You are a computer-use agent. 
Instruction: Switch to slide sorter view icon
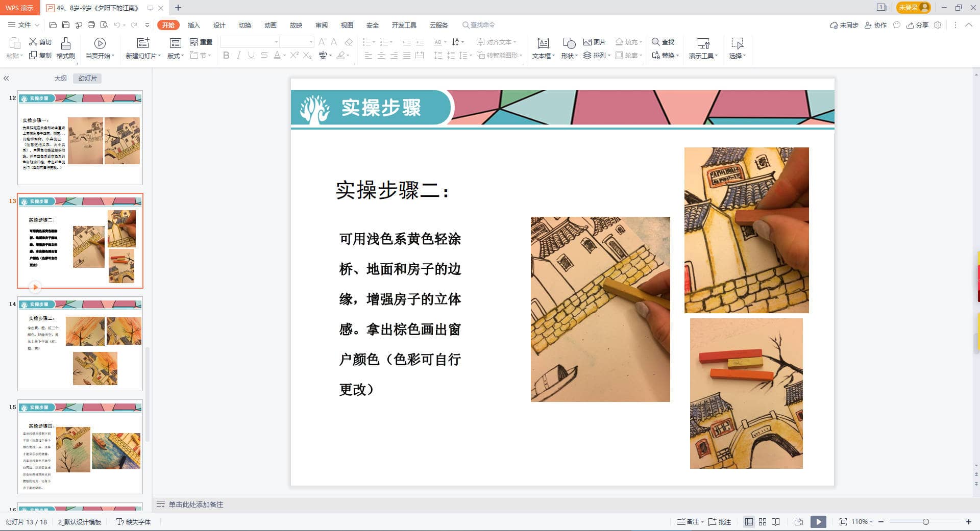[763, 522]
